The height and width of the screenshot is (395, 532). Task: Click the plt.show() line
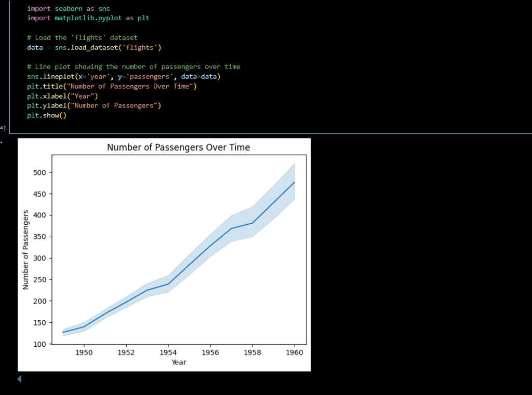tap(47, 115)
